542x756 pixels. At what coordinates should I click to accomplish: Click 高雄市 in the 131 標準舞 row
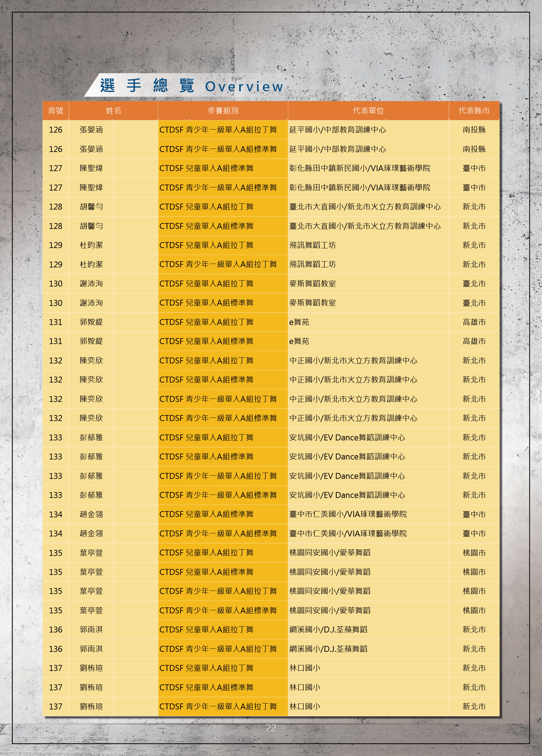pyautogui.click(x=474, y=341)
